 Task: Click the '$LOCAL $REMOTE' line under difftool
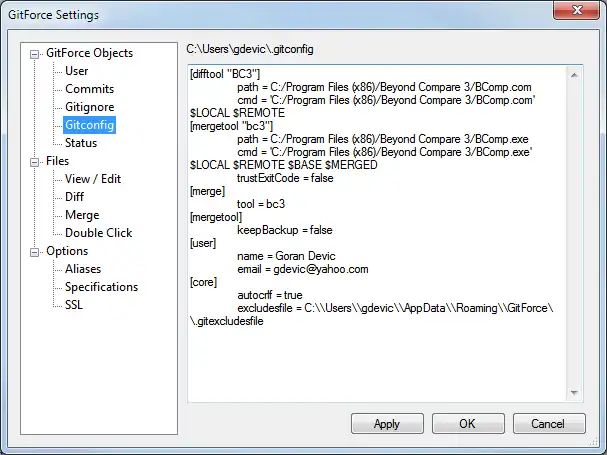(x=237, y=113)
